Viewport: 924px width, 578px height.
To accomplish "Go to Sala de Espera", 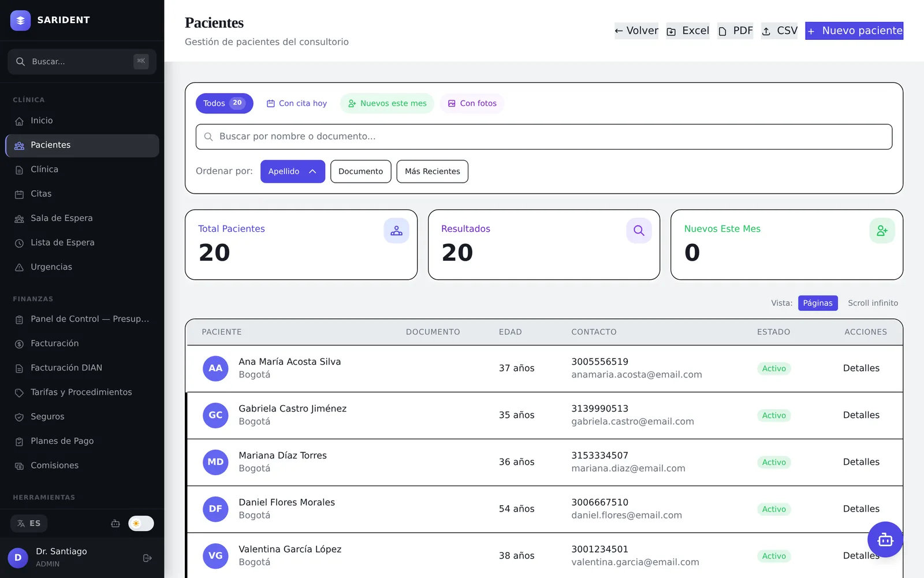I will [82, 218].
